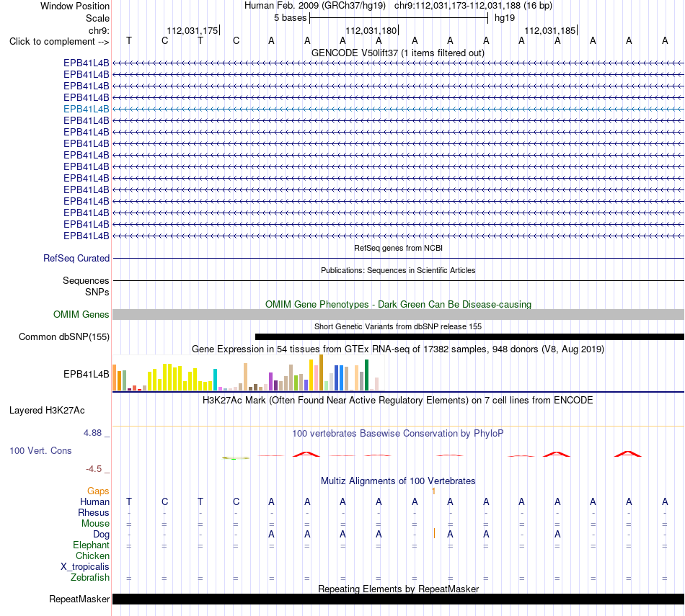Open the GTEx Gene Expression track title

pos(398,349)
